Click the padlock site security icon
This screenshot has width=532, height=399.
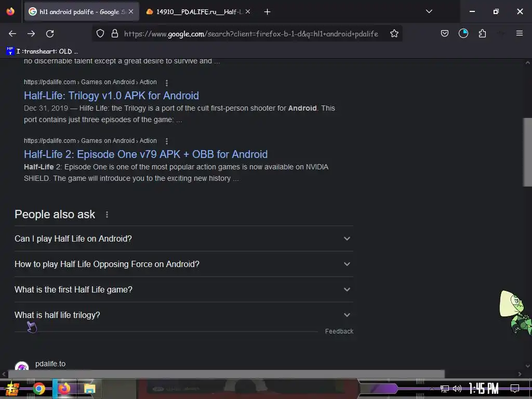[115, 33]
